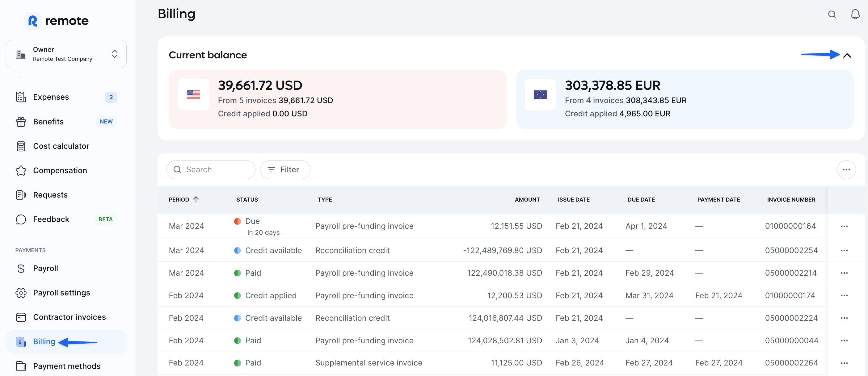Select the Due status indicator for Mar 2024
The image size is (868, 376).
[x=238, y=221]
